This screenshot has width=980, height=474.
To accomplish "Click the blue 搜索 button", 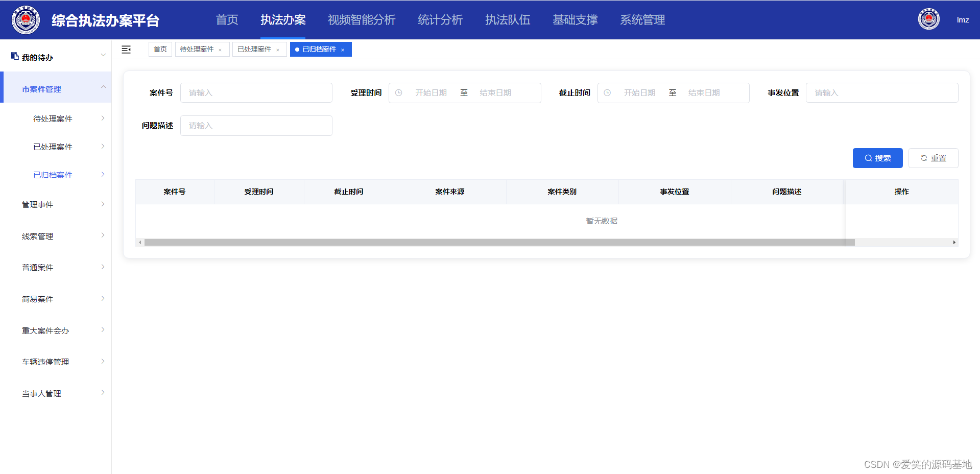I will click(x=877, y=158).
